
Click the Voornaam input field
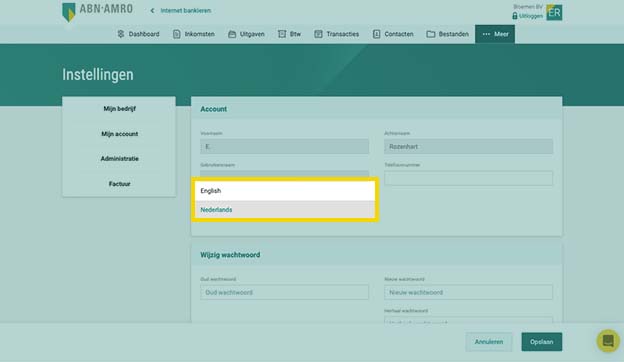(285, 146)
